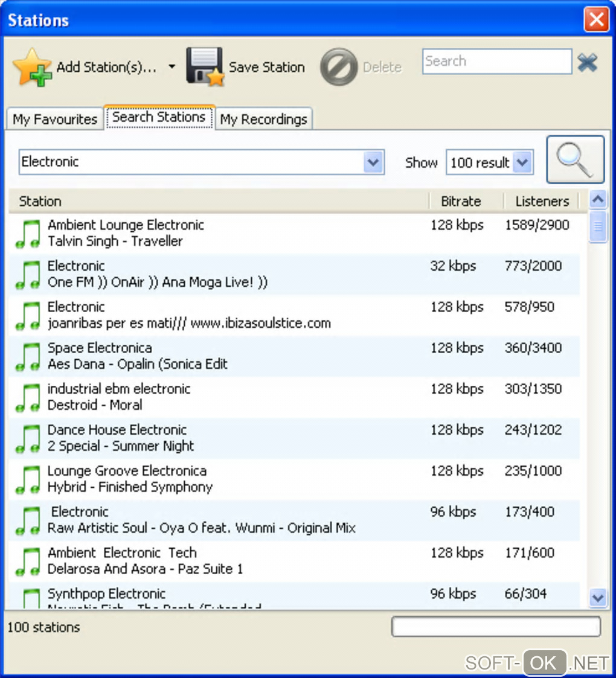Select the 'Talvin Singh - Traveller' track text
The height and width of the screenshot is (678, 616).
[x=115, y=241]
